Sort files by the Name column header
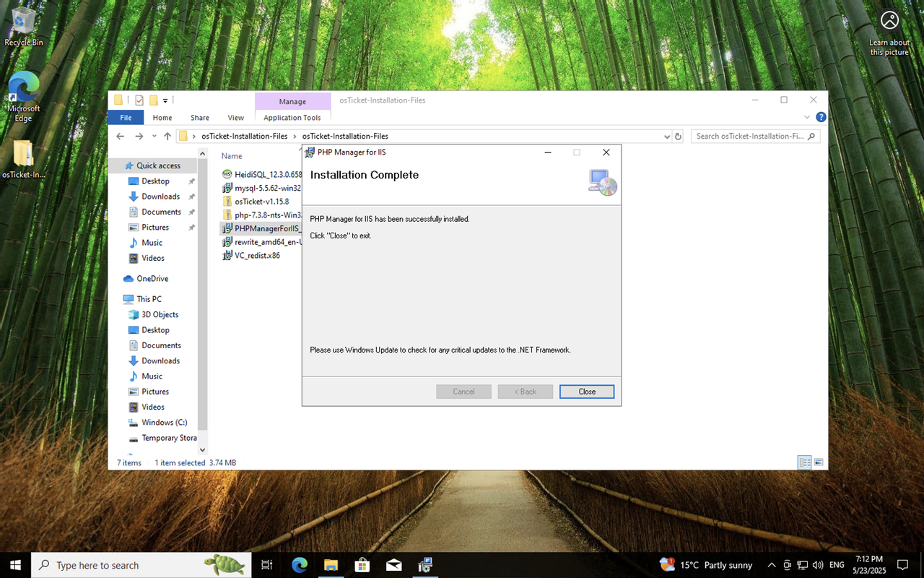Viewport: 924px width, 578px height. (232, 156)
